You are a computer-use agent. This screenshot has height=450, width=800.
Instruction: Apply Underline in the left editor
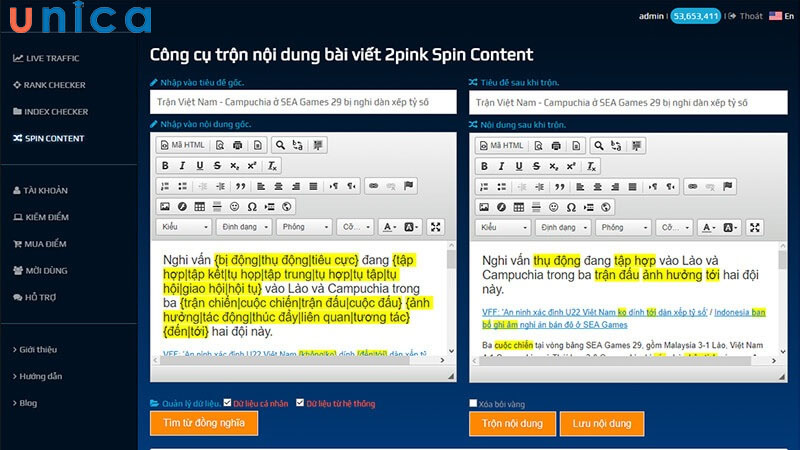click(199, 166)
